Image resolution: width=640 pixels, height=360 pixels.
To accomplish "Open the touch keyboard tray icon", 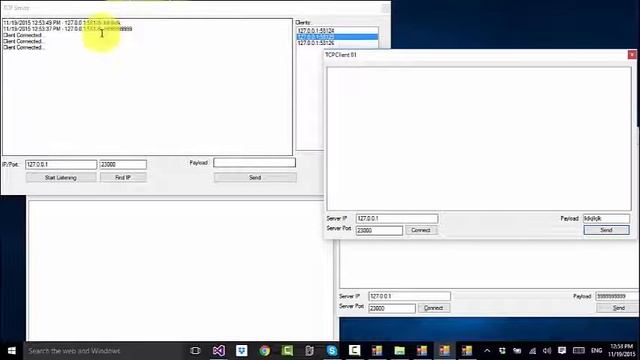I will 579,351.
